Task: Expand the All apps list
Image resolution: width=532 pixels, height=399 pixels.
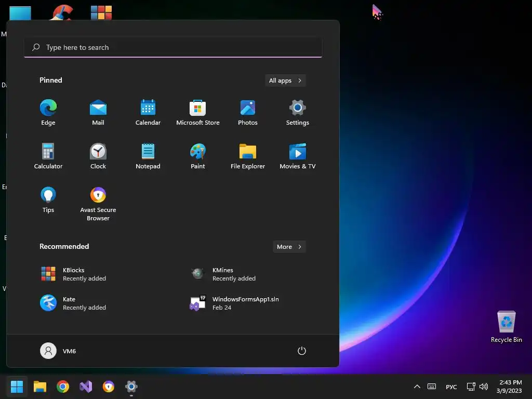Action: pos(285,81)
